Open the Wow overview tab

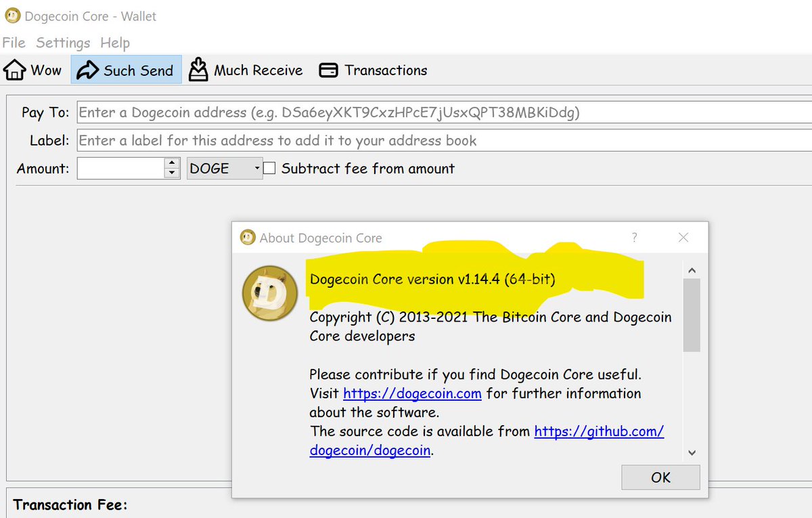(x=33, y=70)
